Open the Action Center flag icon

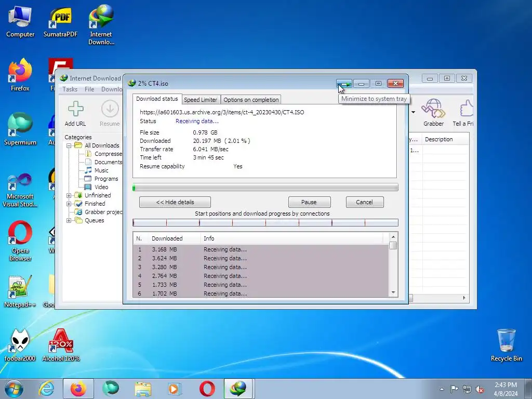tap(454, 389)
